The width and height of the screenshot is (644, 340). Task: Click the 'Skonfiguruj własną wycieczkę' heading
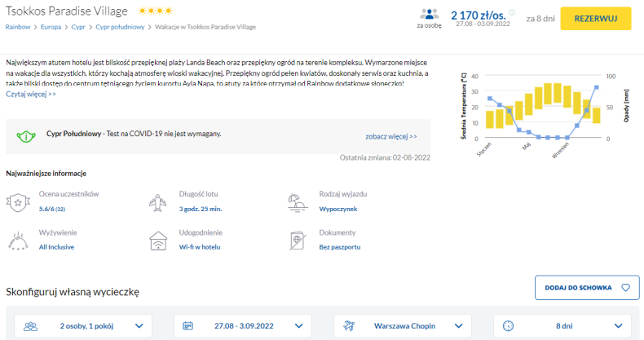pos(73,292)
